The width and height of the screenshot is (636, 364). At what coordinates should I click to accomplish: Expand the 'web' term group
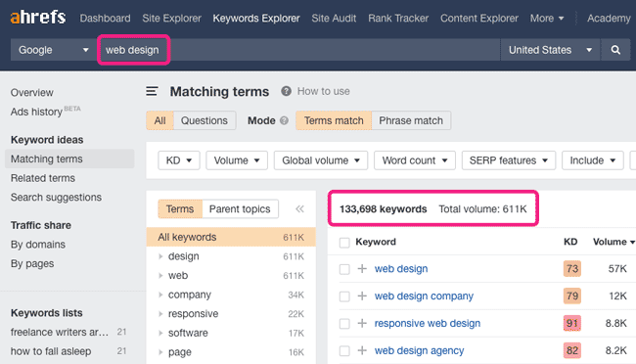(160, 276)
